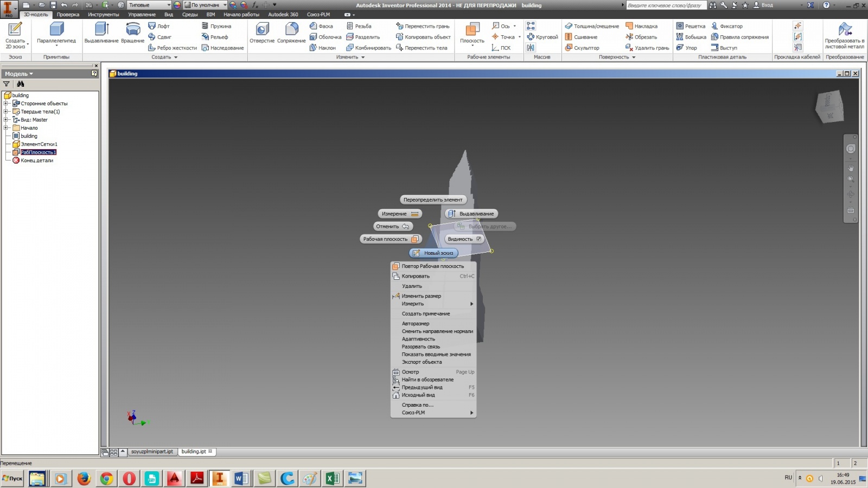Launch the Скульптор tool
This screenshot has height=488, width=868.
point(582,48)
